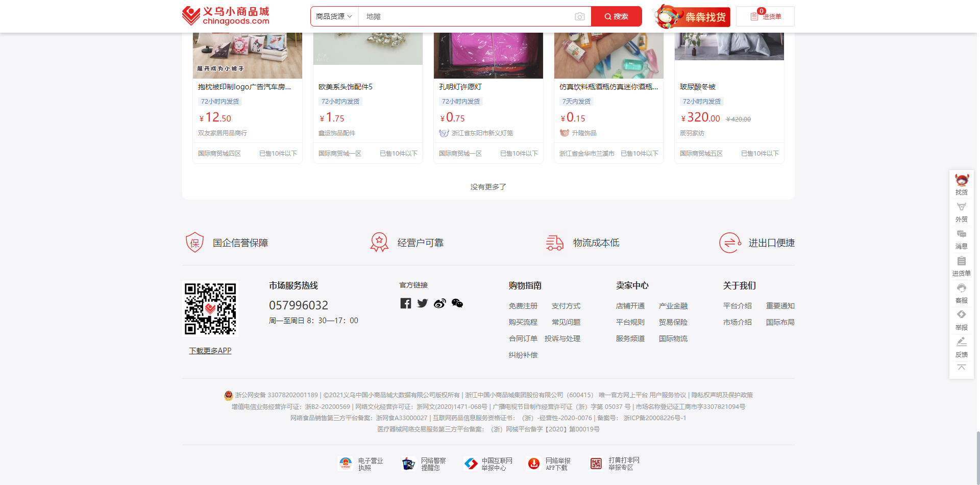980x485 pixels.
Task: Open the Weibo official link icon
Action: click(439, 303)
